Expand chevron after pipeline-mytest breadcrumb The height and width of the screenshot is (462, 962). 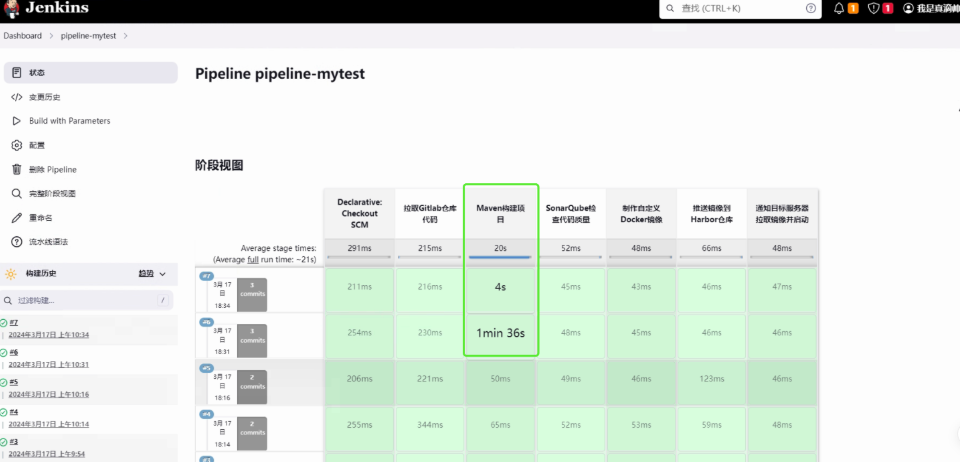[x=126, y=36]
